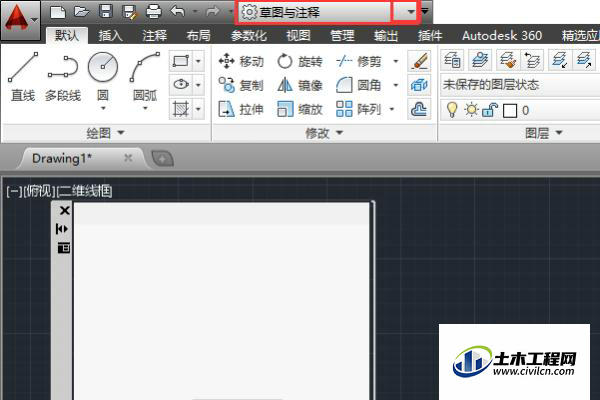The image size is (600, 400).
Task: Expand the quick access toolbar customize arrow
Action: pos(425,11)
